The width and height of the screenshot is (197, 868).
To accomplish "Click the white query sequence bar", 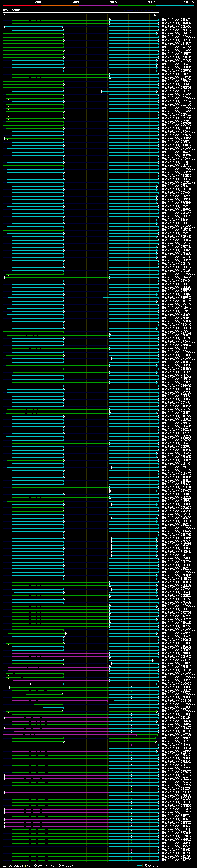I will [x=81, y=12].
